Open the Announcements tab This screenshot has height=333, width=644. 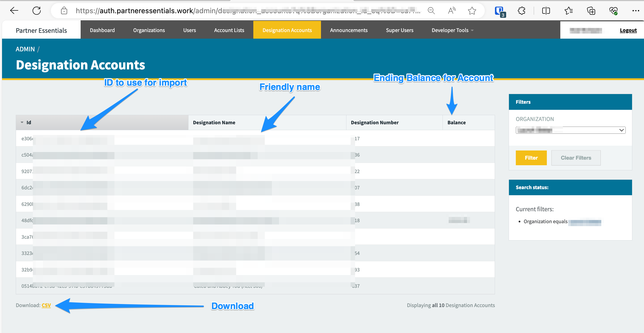tap(349, 30)
